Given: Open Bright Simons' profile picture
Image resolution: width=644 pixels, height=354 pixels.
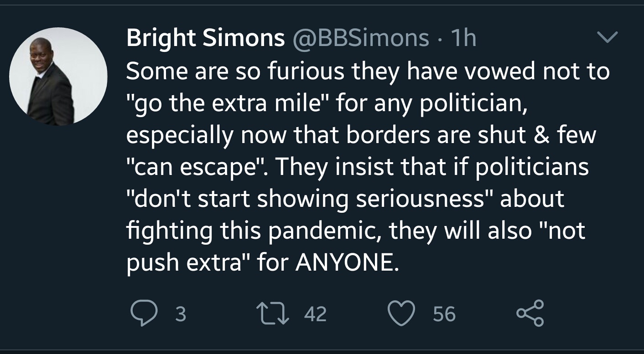Looking at the screenshot, I should [x=58, y=77].
